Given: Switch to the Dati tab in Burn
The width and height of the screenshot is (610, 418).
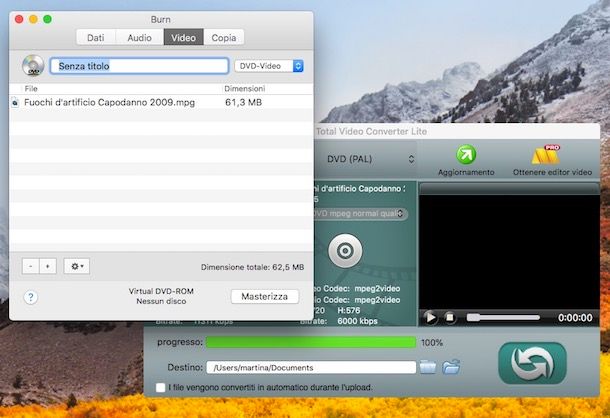Looking at the screenshot, I should (96, 38).
